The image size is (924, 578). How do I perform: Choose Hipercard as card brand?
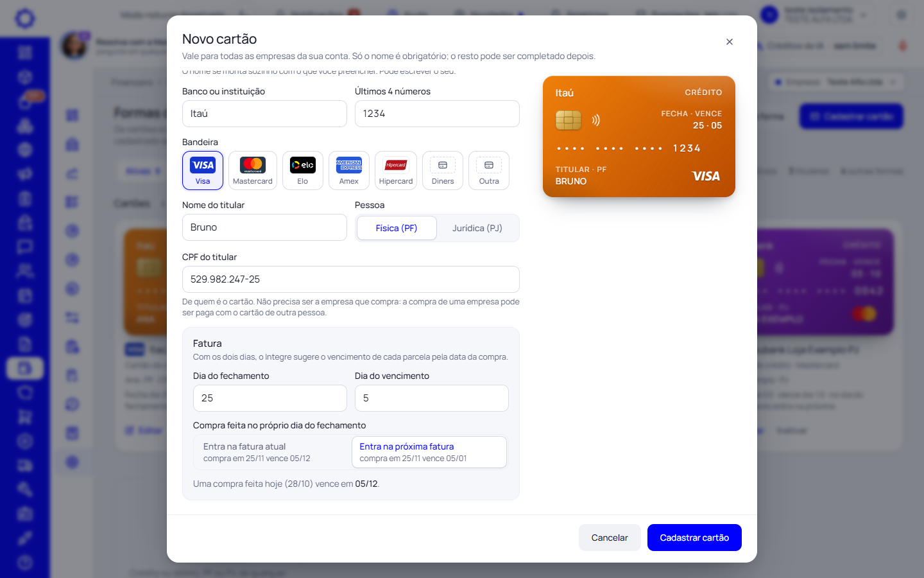[396, 170]
